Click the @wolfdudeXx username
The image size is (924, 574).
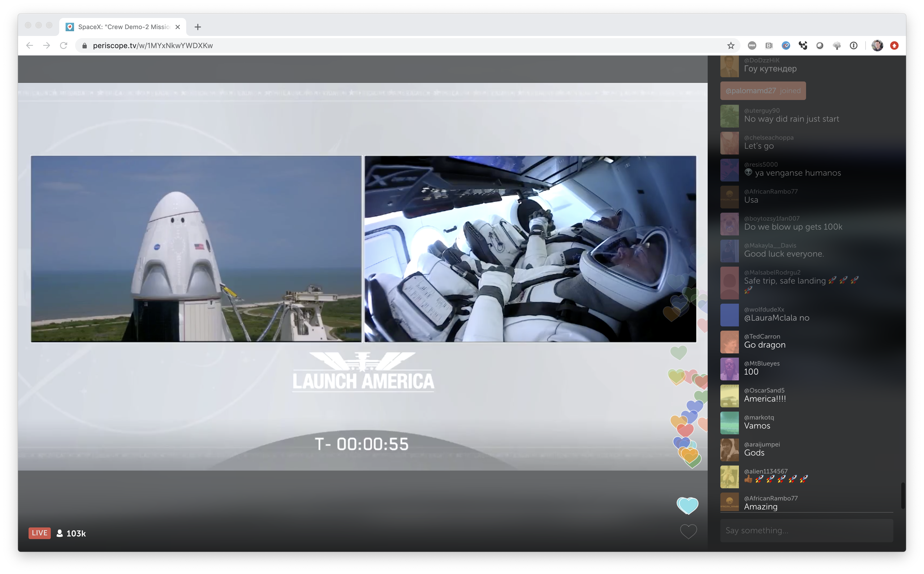click(764, 309)
